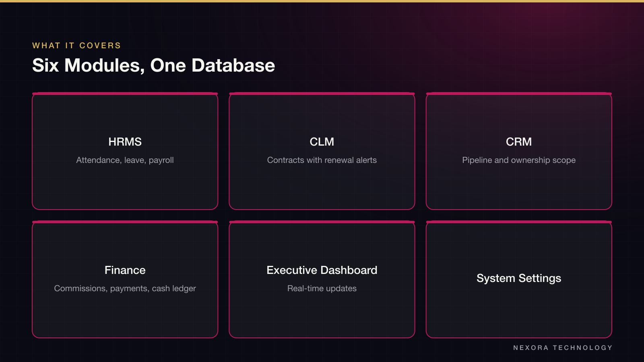Click the HRMS card title
This screenshot has width=644, height=362.
[125, 142]
